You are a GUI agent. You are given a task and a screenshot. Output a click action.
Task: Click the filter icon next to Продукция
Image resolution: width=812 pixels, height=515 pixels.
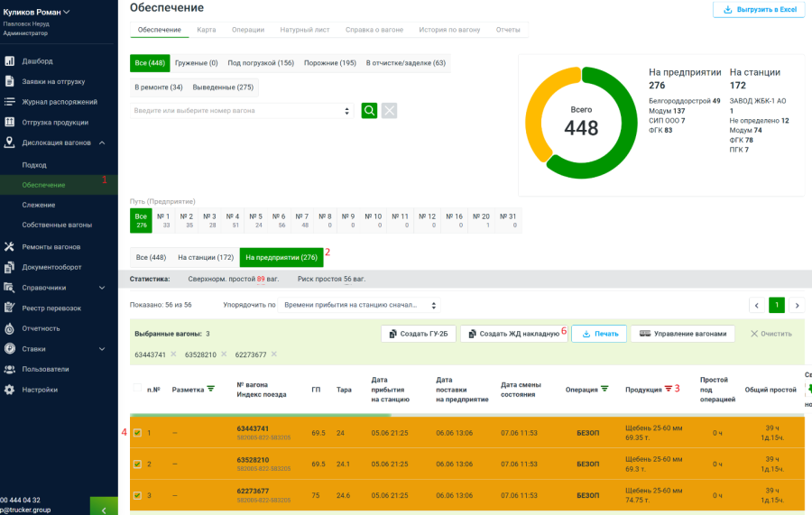[669, 389]
